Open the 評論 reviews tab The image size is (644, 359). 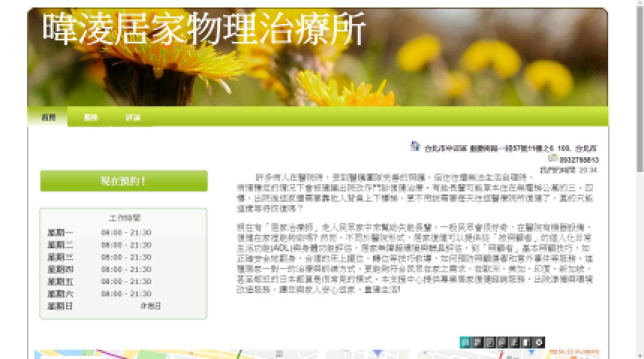(133, 117)
